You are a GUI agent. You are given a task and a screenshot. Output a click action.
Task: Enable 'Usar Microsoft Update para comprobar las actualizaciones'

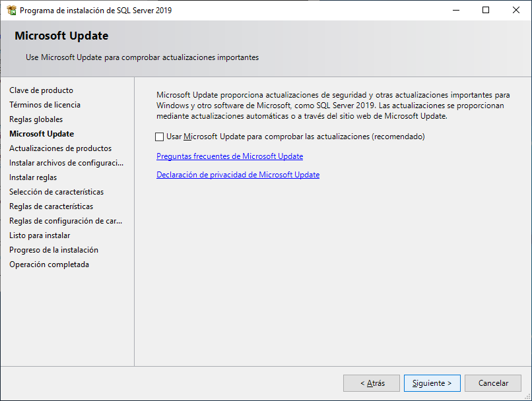pyautogui.click(x=158, y=137)
